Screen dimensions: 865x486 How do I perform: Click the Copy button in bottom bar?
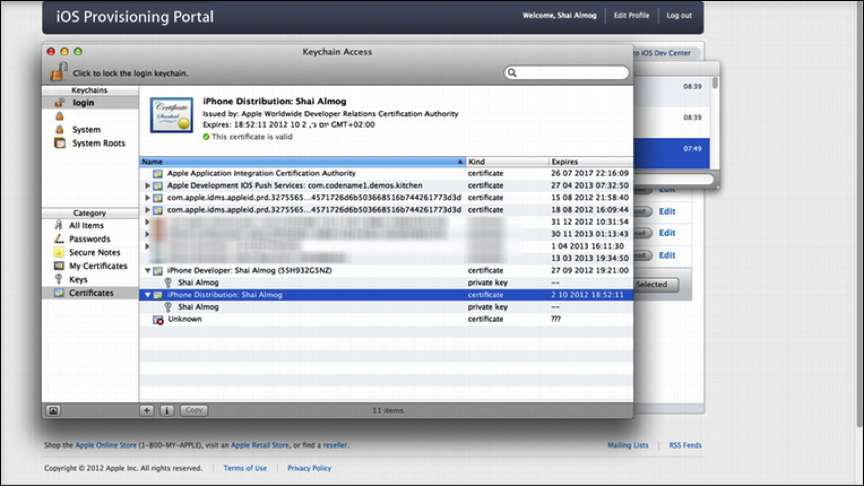pos(194,410)
